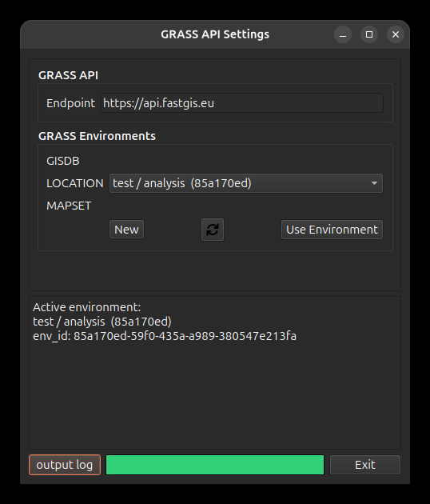430x504 pixels.
Task: Click the MAPSET label
Action: click(69, 206)
